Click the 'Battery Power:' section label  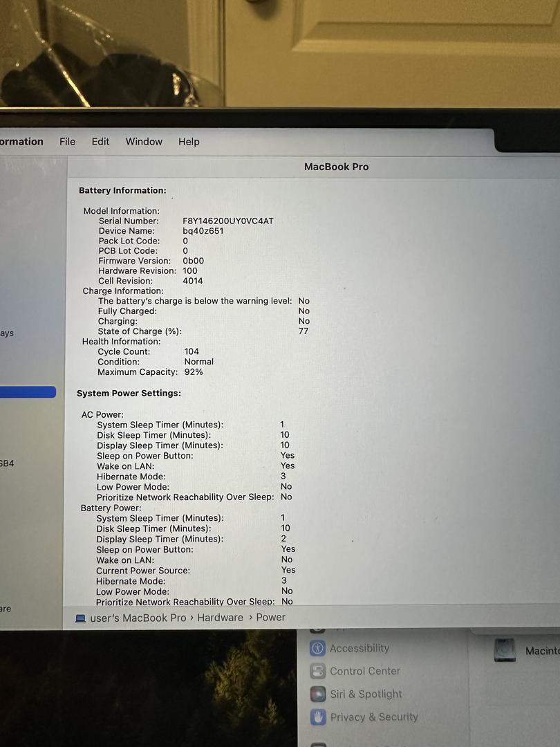point(111,508)
